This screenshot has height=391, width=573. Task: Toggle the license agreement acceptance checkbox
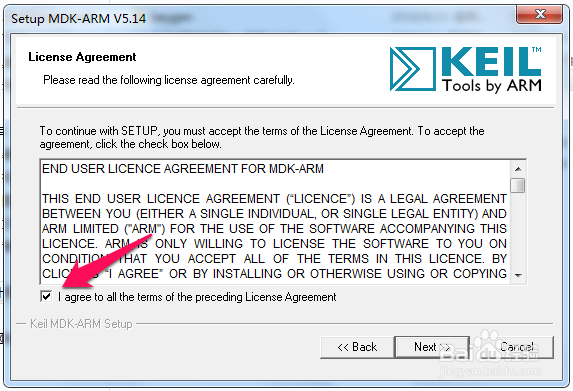tap(46, 296)
